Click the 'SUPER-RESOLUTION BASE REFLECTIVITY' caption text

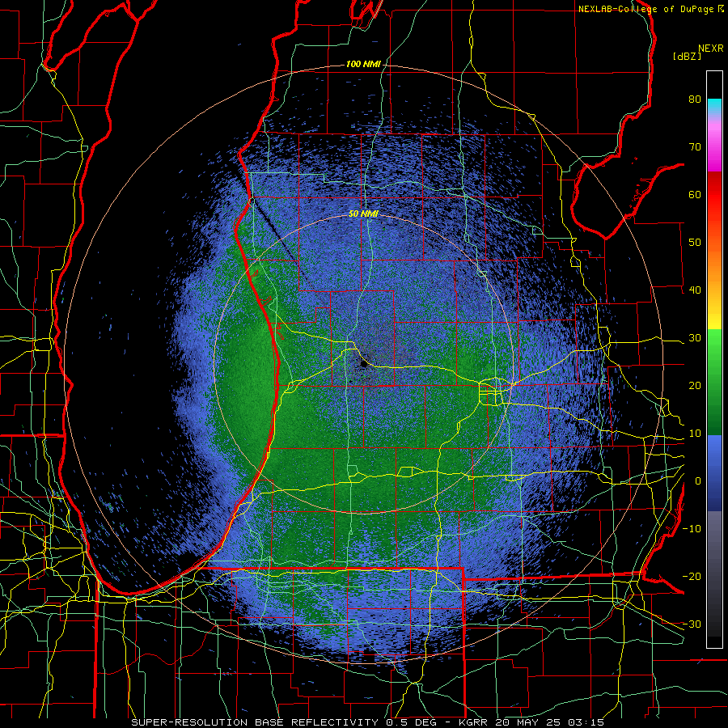(x=254, y=722)
